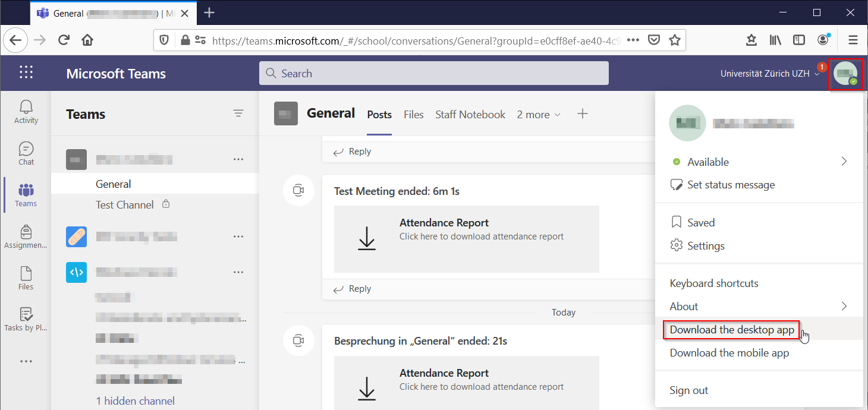
Task: Open the "2 more" tabs dropdown
Action: pyautogui.click(x=538, y=115)
